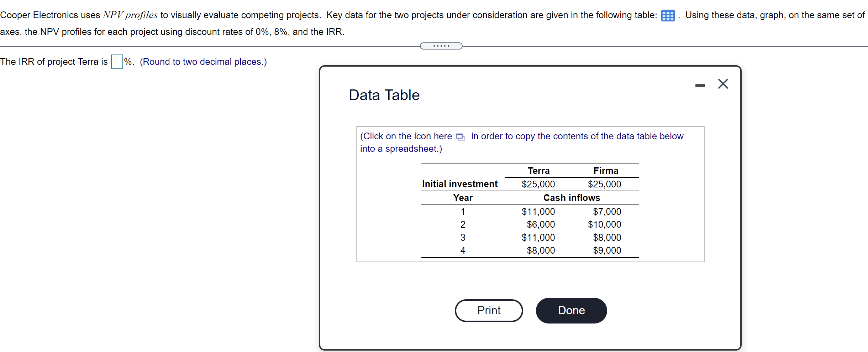Select the NPV profiles italic text
Viewport: 868px width, 352px height.
130,15
